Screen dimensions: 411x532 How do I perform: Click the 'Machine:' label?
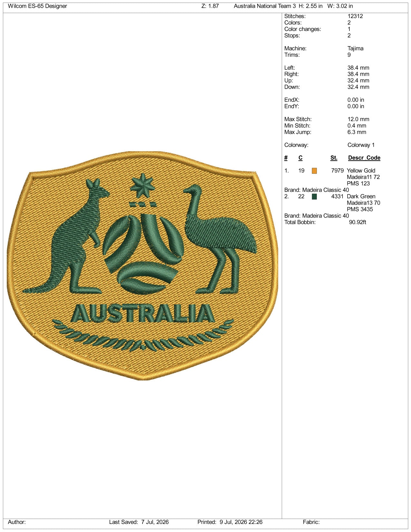click(295, 48)
